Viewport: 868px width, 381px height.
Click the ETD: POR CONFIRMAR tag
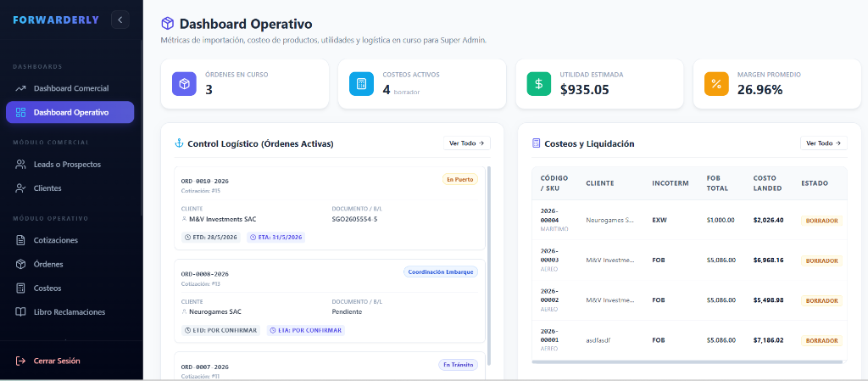[x=221, y=330]
